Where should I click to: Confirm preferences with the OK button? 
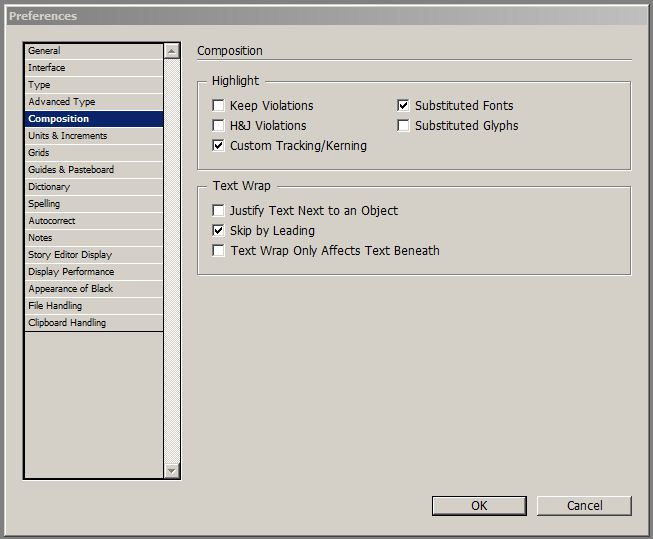(x=479, y=506)
